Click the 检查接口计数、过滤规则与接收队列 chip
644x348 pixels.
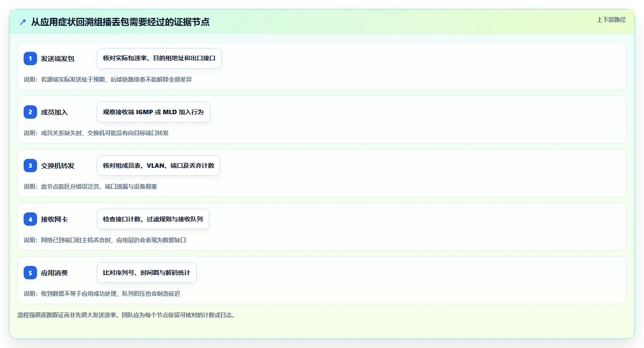click(x=153, y=219)
